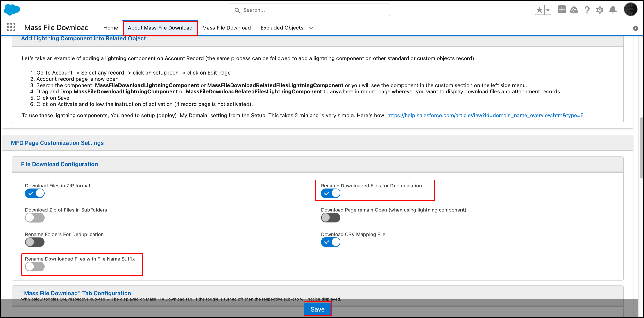Screen dimensions: 644x318
Task: Open the favorites list dropdown arrow
Action: pos(548,10)
